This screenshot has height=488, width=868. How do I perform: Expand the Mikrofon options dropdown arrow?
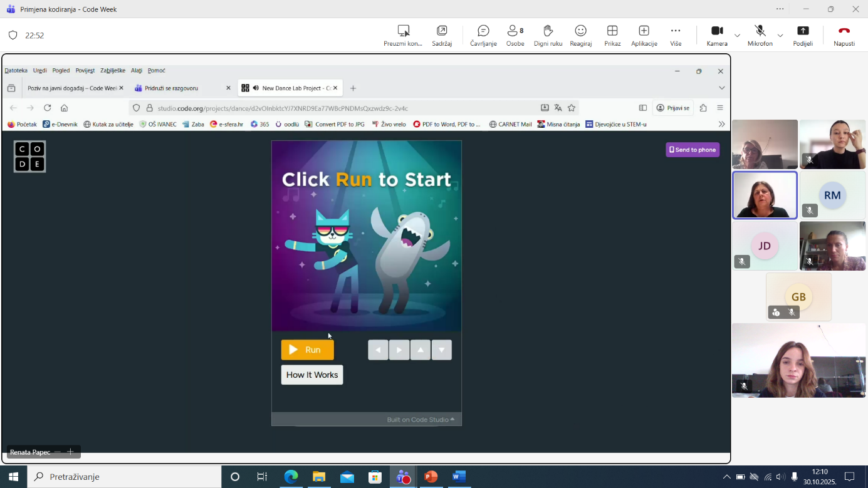[x=780, y=36]
